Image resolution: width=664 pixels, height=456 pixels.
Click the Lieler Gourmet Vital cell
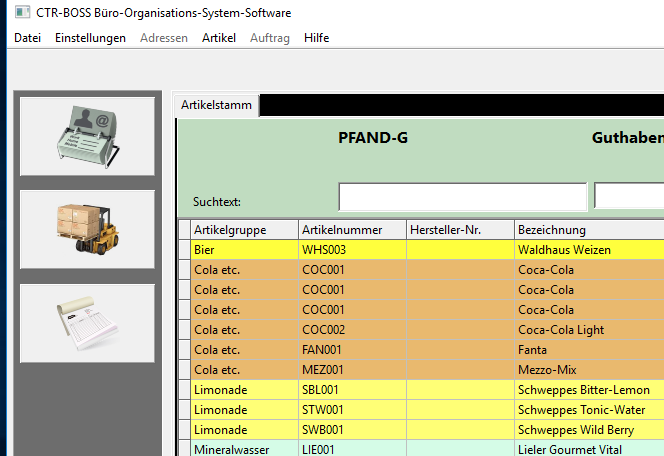pos(589,448)
